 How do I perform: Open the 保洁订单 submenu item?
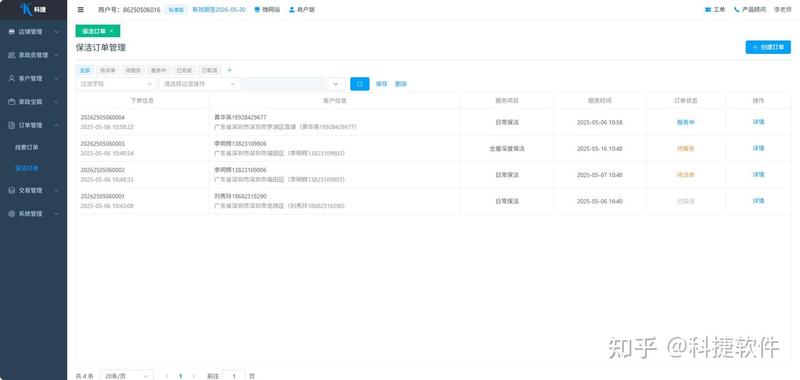[x=27, y=168]
